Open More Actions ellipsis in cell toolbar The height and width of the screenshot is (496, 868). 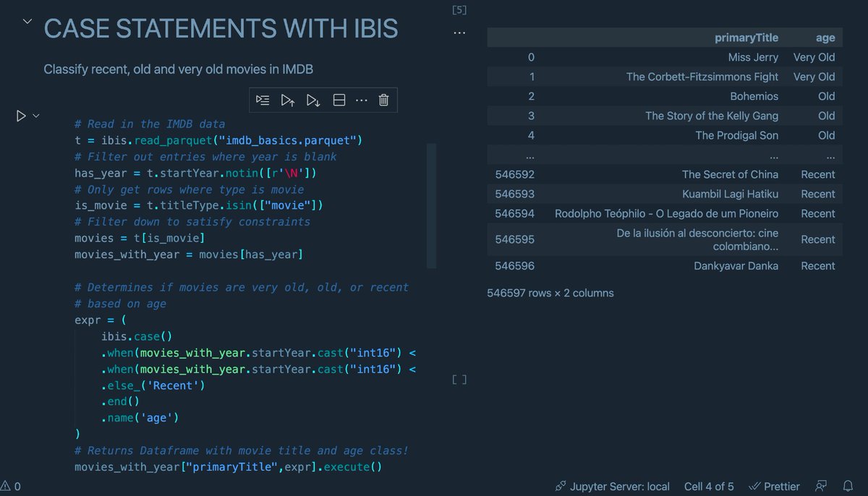[362, 100]
